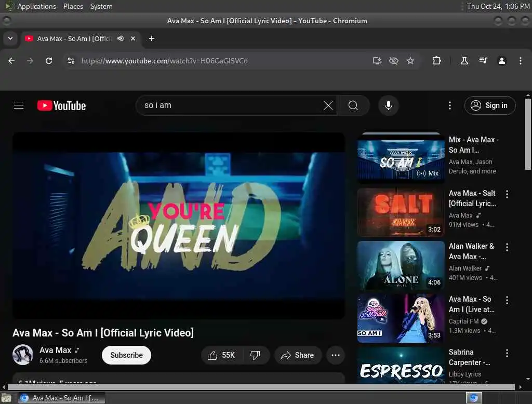Click the video title text
The height and width of the screenshot is (404, 532).
[103, 333]
